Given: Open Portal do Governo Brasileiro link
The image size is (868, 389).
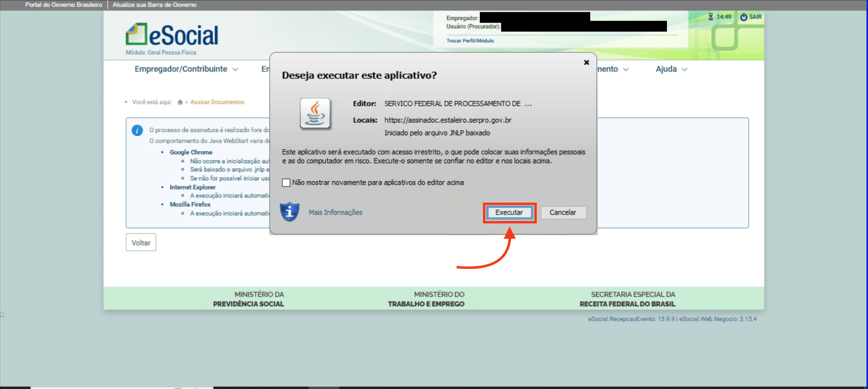Looking at the screenshot, I should pos(63,5).
